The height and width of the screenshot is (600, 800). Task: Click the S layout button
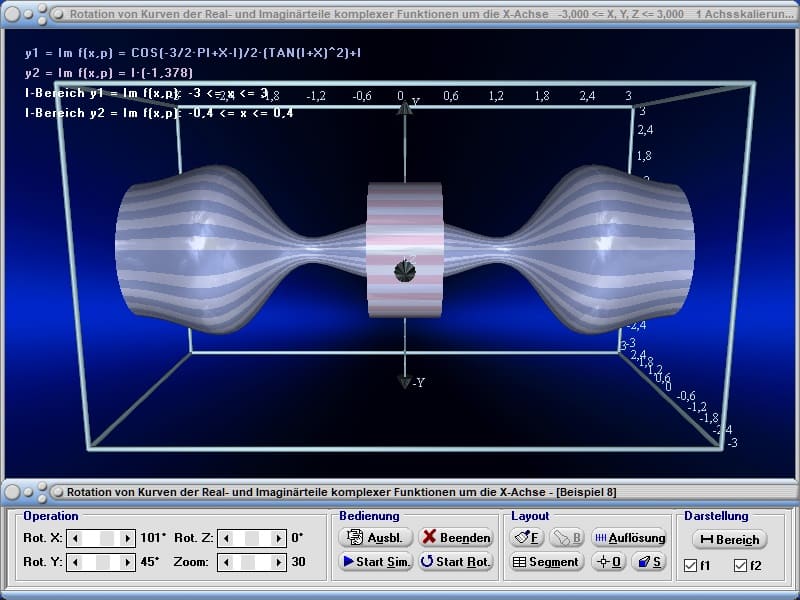(x=649, y=562)
